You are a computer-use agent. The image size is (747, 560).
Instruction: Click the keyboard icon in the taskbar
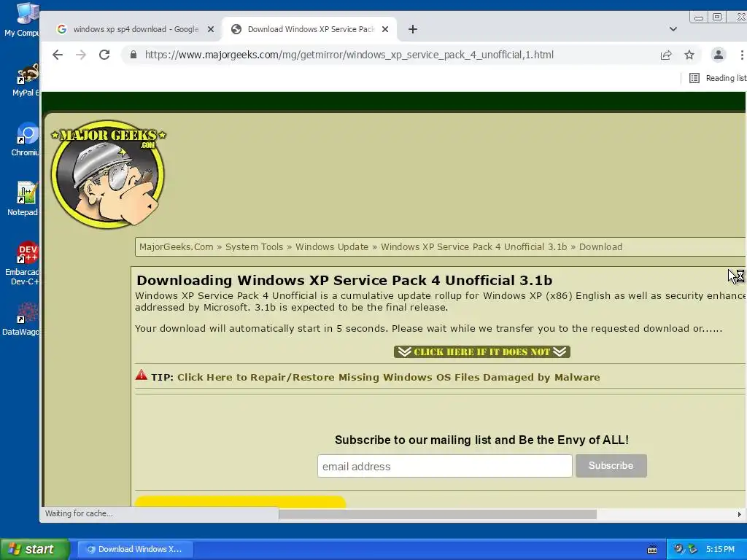click(652, 550)
